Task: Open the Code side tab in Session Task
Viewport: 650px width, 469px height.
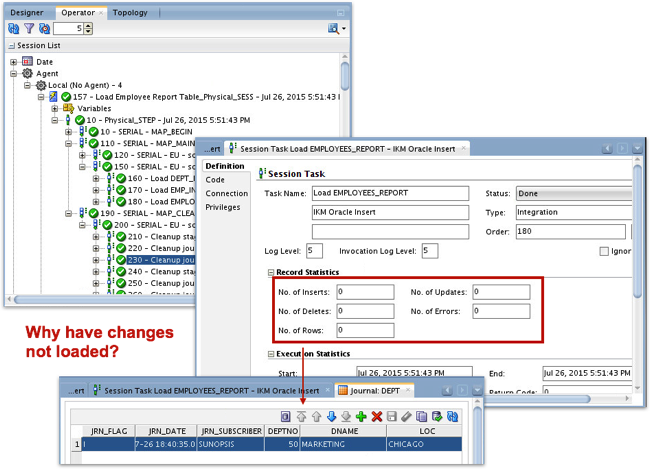Action: coord(215,180)
